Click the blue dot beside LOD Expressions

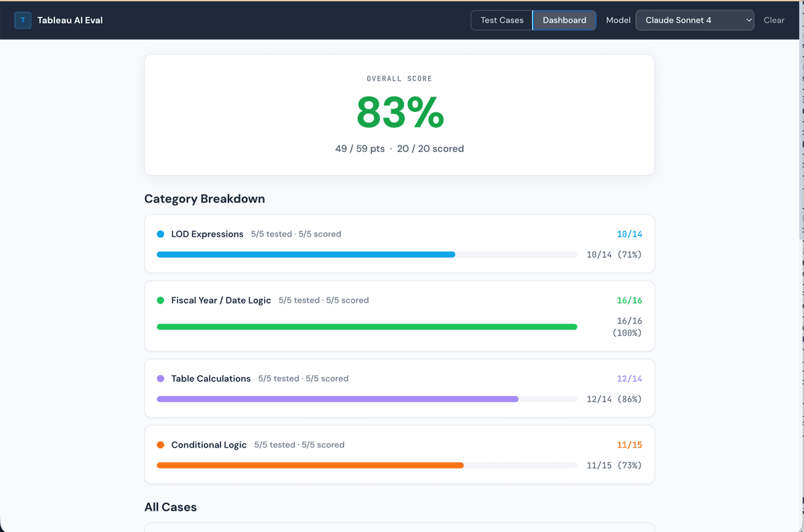159,234
